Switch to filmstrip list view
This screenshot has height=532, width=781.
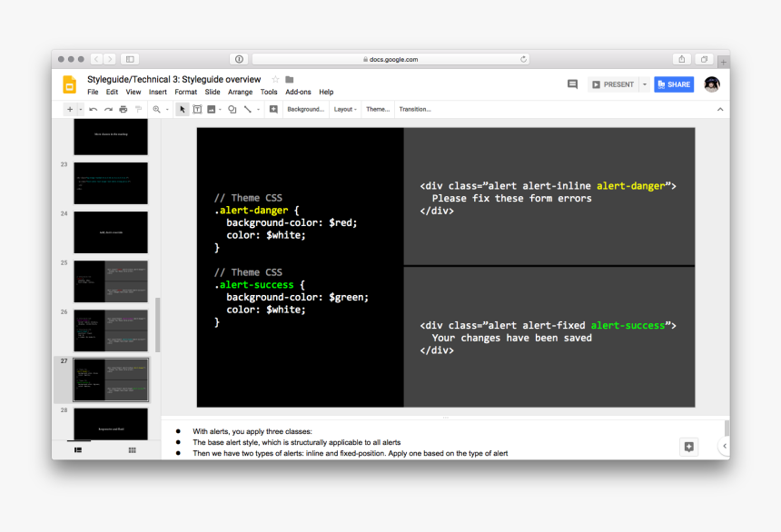(x=78, y=449)
